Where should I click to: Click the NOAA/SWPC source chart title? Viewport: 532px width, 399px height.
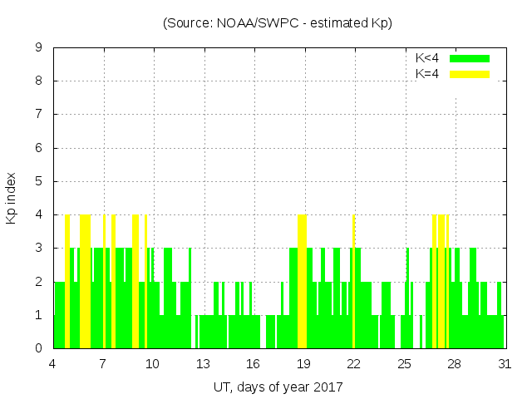pyautogui.click(x=278, y=23)
